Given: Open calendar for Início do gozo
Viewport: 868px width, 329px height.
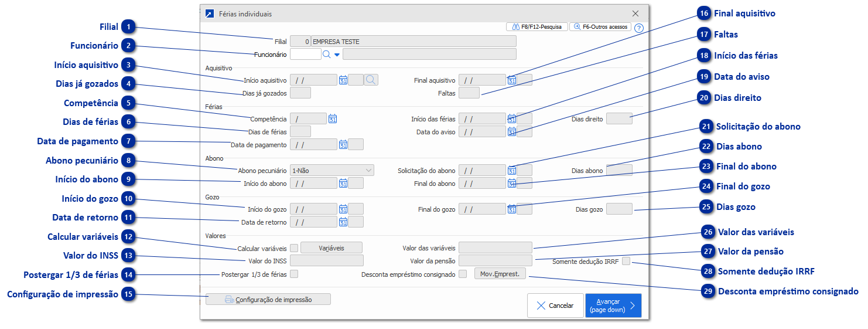Looking at the screenshot, I should tap(344, 209).
